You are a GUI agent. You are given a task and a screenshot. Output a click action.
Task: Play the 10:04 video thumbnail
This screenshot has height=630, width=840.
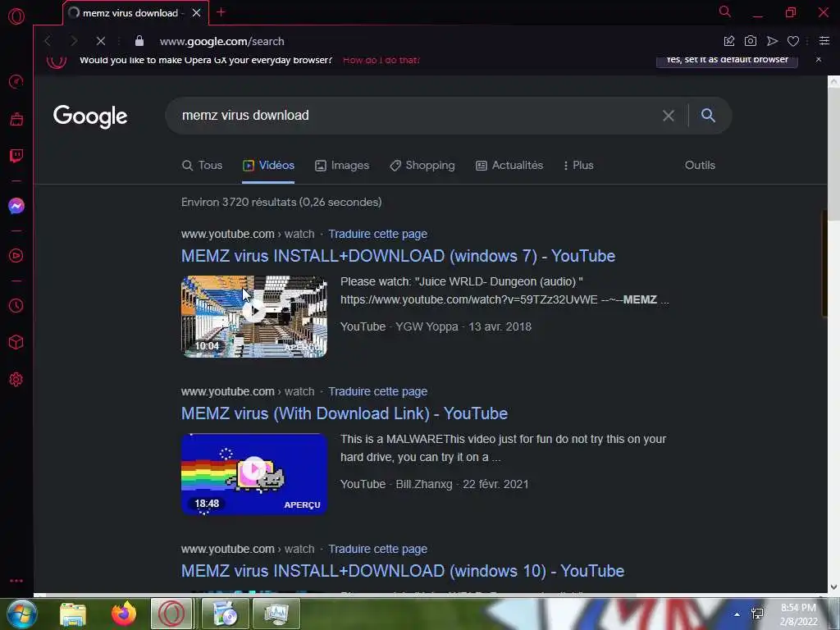(x=254, y=317)
